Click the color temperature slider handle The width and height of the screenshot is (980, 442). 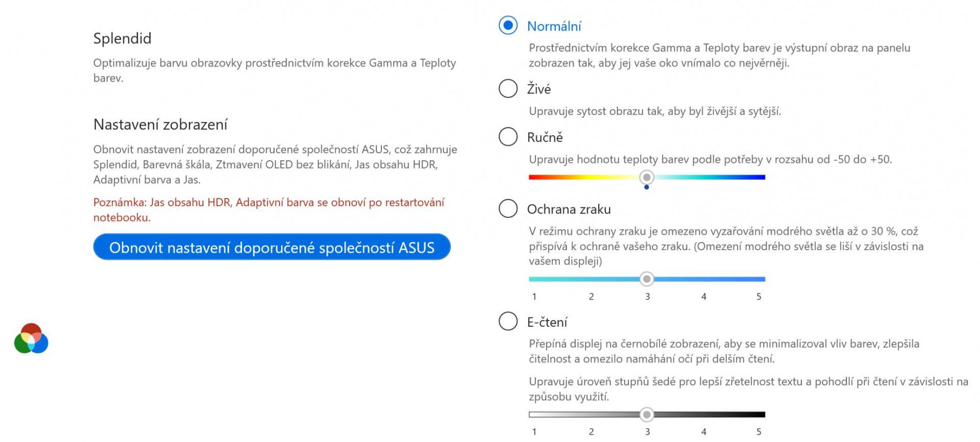(x=647, y=177)
